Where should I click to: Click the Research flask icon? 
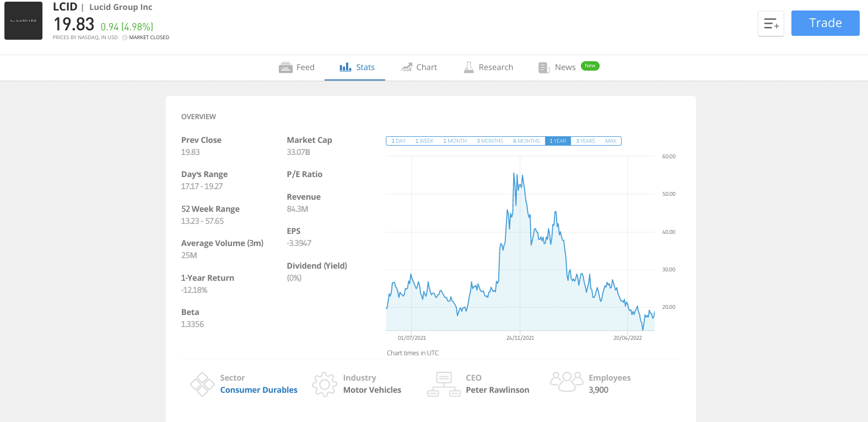pos(469,67)
